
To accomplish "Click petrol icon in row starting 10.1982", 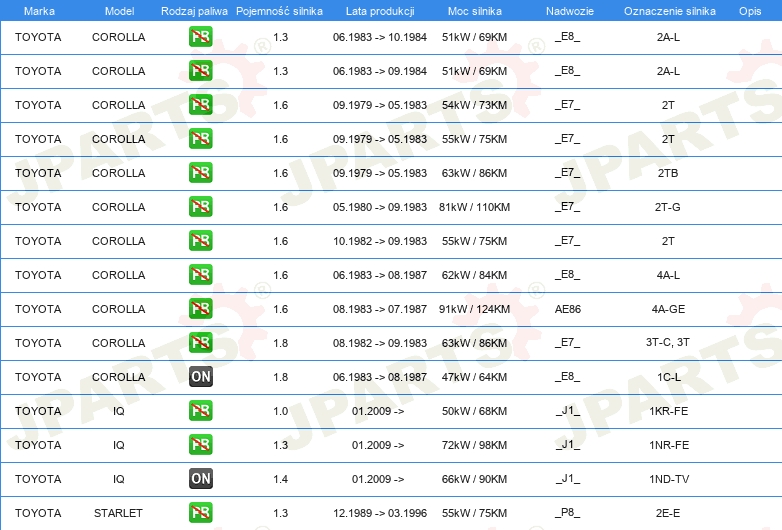I will (200, 241).
